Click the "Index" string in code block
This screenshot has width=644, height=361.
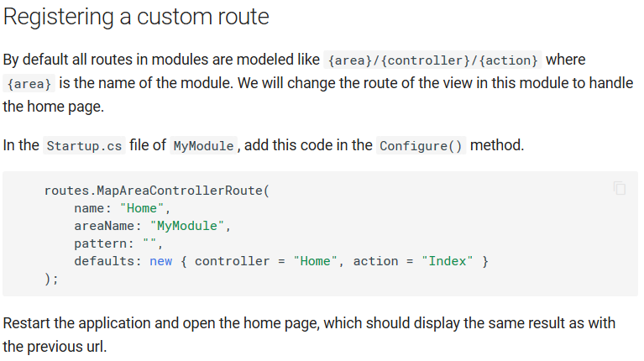(x=448, y=261)
